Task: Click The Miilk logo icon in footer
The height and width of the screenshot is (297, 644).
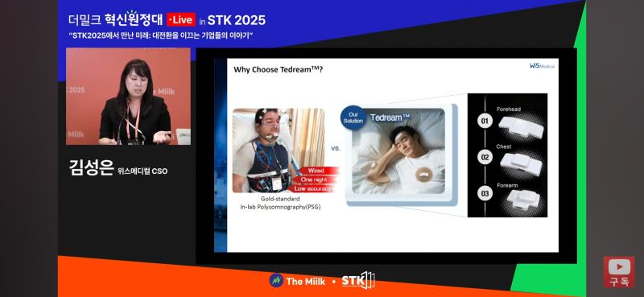Action: coord(276,281)
